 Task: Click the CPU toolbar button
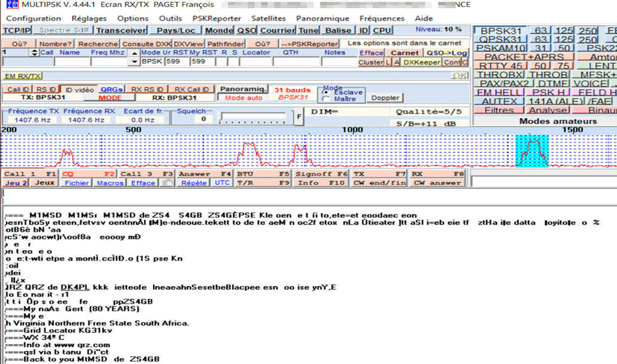coord(382,30)
